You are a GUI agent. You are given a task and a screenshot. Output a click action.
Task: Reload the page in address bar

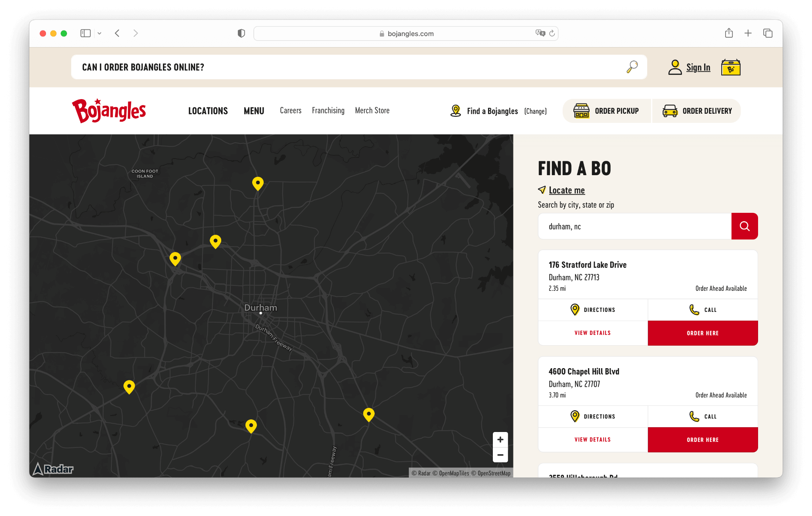tap(552, 34)
